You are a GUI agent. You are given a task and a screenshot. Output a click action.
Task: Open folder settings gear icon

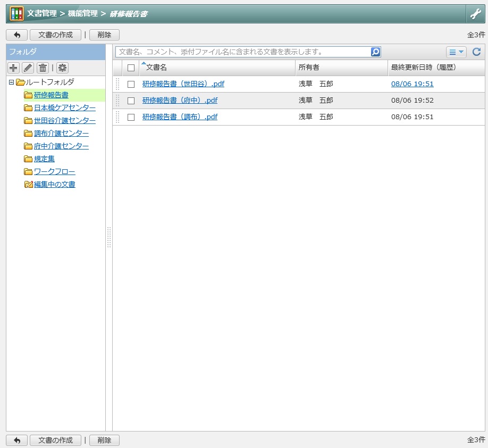click(x=63, y=68)
